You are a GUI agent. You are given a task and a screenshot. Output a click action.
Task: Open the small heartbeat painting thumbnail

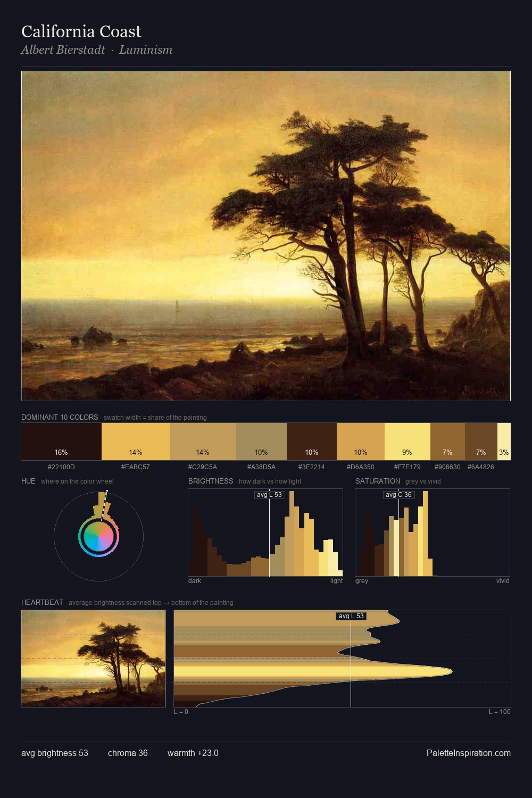click(x=93, y=659)
